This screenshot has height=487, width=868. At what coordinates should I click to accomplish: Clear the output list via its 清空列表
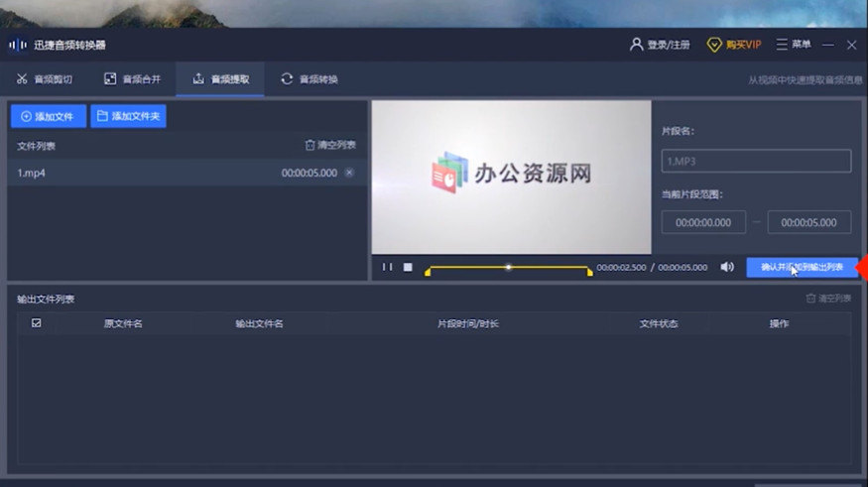(x=828, y=299)
